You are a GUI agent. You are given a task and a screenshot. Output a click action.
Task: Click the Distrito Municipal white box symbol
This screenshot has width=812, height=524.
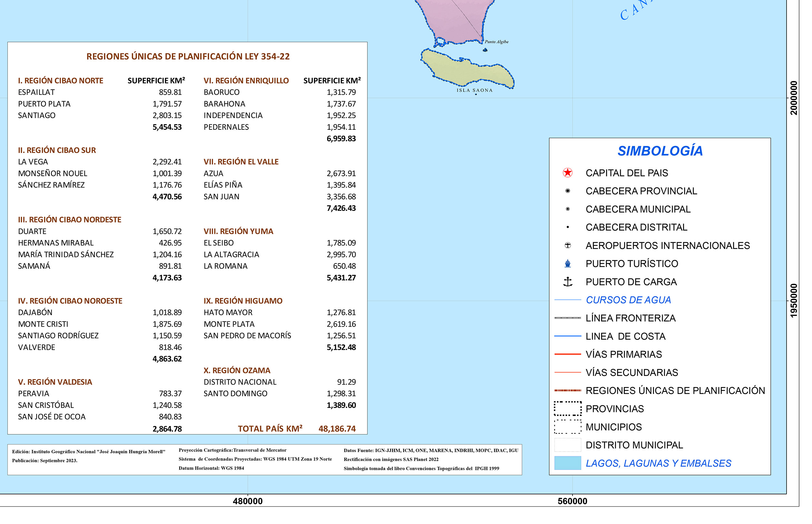(x=568, y=445)
